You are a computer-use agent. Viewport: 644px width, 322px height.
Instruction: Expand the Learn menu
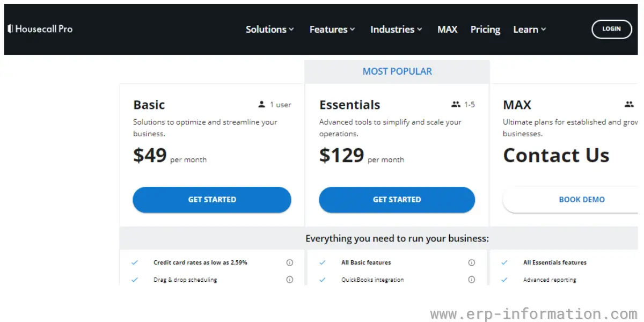pyautogui.click(x=529, y=30)
